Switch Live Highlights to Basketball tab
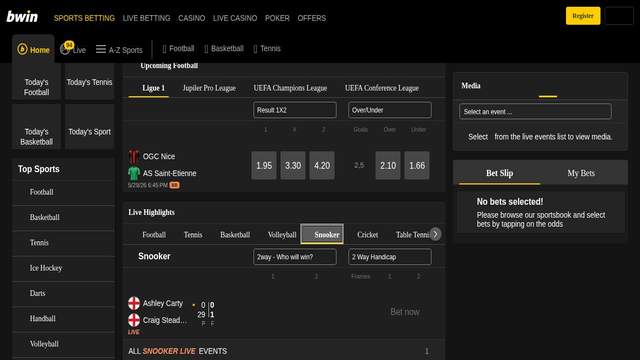The width and height of the screenshot is (640, 360). pyautogui.click(x=235, y=235)
